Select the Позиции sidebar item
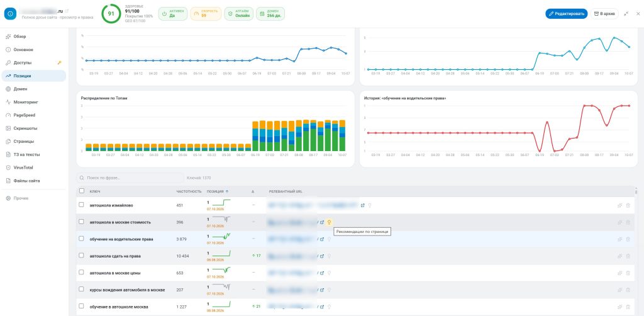Viewport: 644px width, 316px height. point(34,76)
